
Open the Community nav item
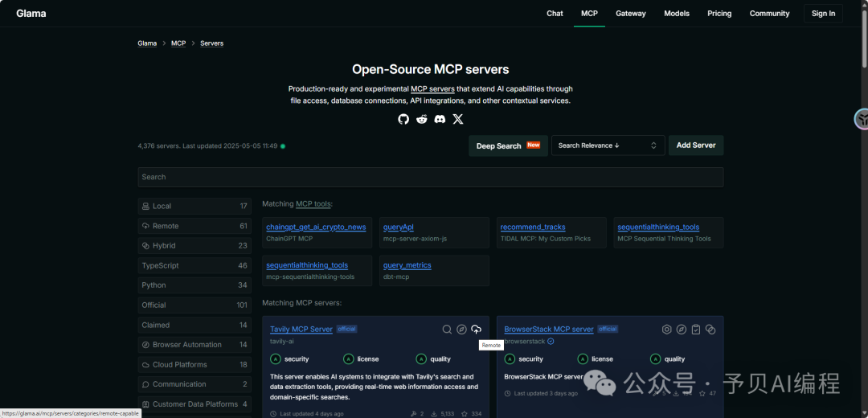(769, 14)
